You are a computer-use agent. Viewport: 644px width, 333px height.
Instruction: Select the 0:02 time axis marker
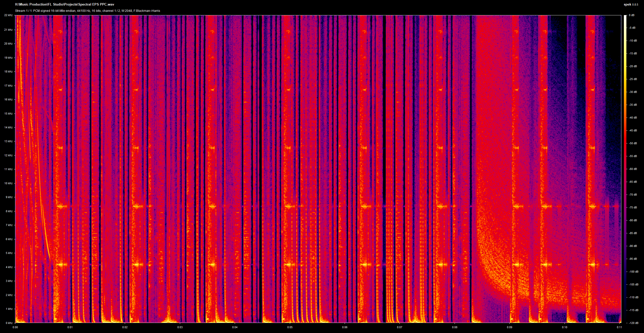point(125,327)
